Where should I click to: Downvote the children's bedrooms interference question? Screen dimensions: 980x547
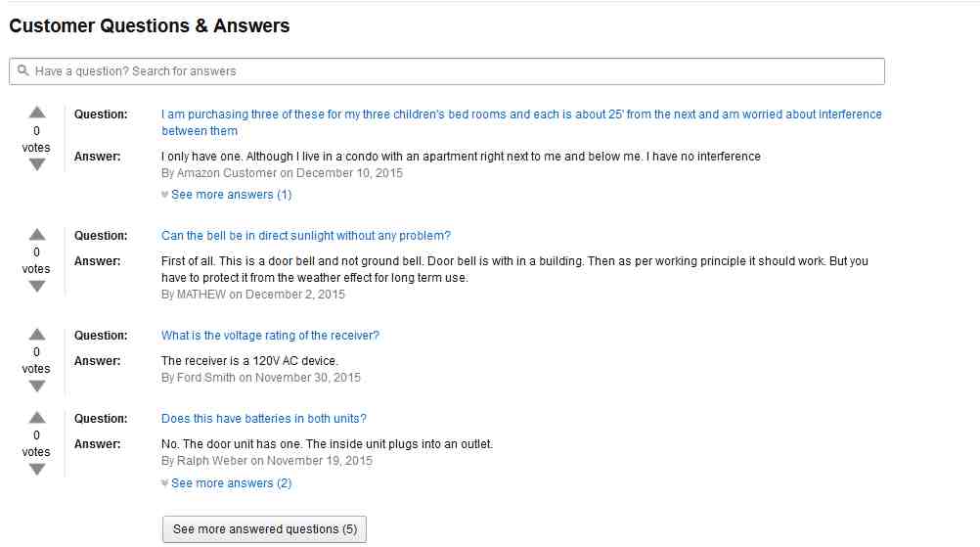tap(37, 164)
